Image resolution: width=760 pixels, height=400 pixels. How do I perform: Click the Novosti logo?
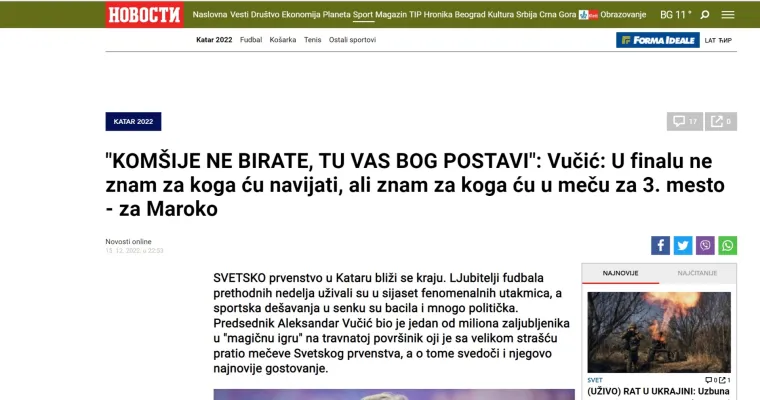[144, 15]
